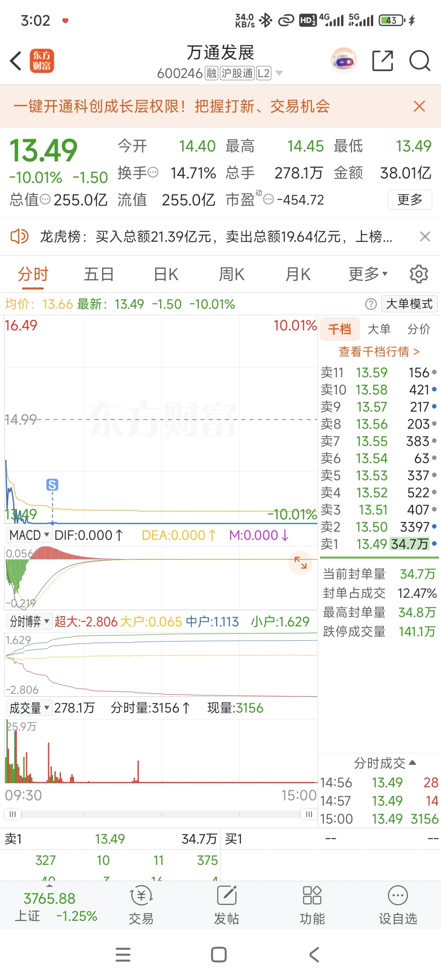Open the 成交量 indicator dropdown
This screenshot has width=441, height=980.
[29, 708]
